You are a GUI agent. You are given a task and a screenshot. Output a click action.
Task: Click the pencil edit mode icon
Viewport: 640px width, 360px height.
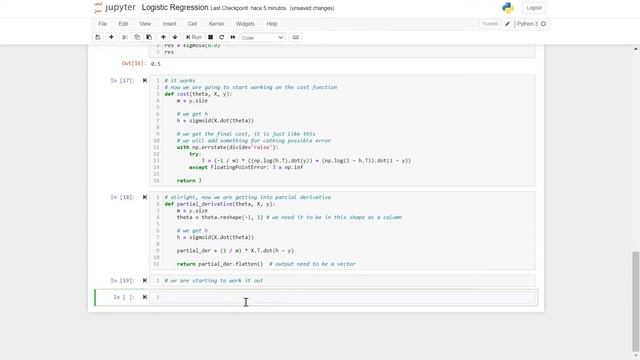click(507, 24)
